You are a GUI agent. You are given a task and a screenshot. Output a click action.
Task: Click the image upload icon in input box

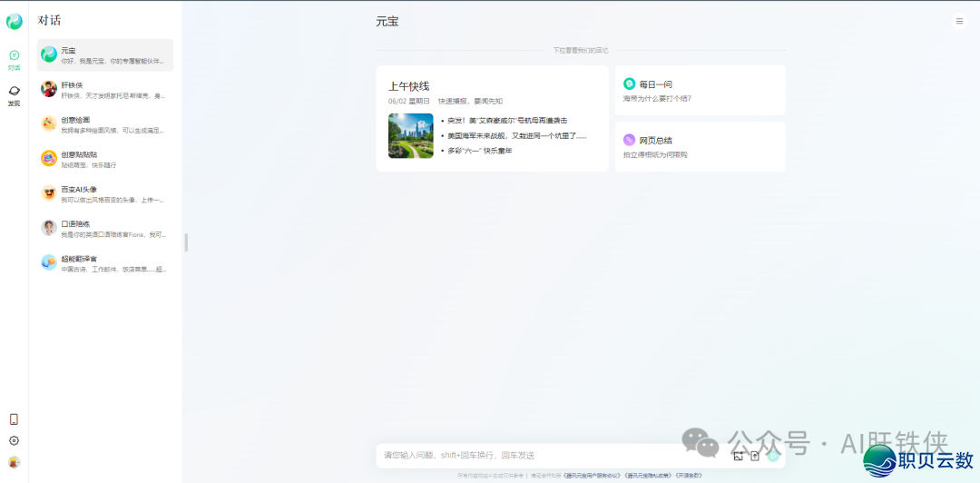coord(738,456)
